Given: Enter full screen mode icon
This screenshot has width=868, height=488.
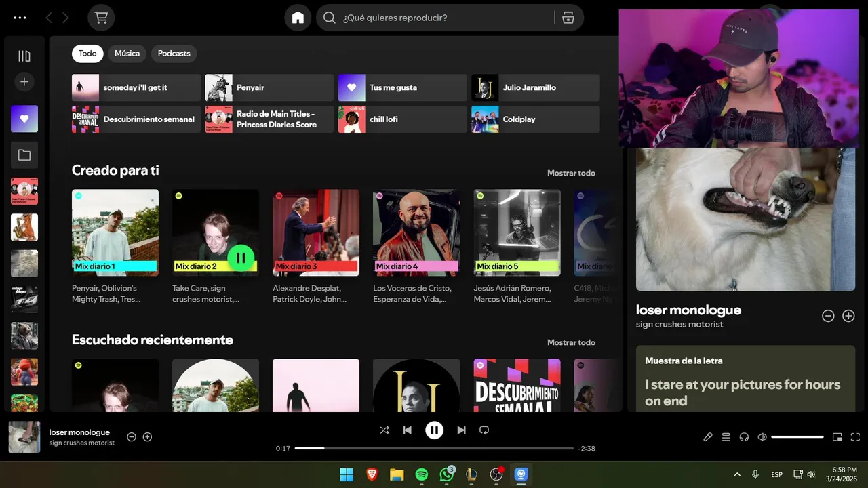Looking at the screenshot, I should 855,437.
